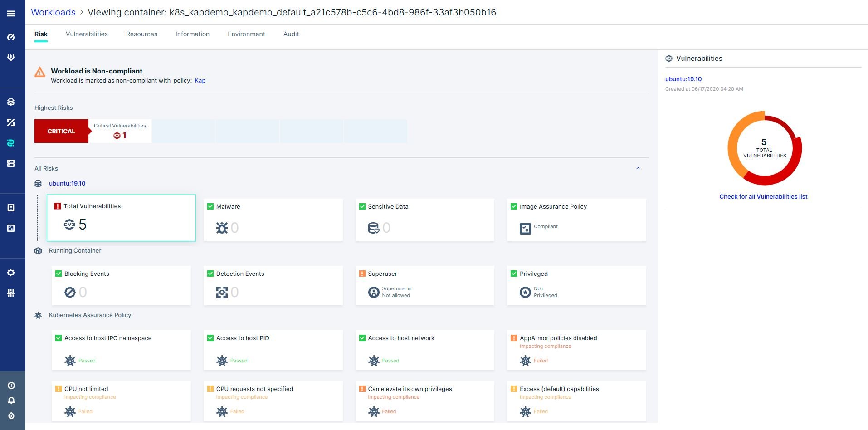Open the Kap policy link

point(200,80)
